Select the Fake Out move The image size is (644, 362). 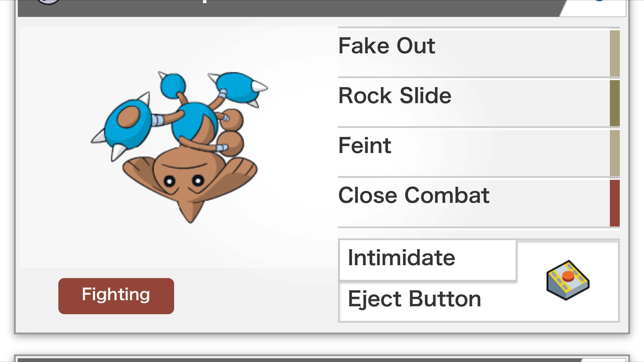(474, 53)
